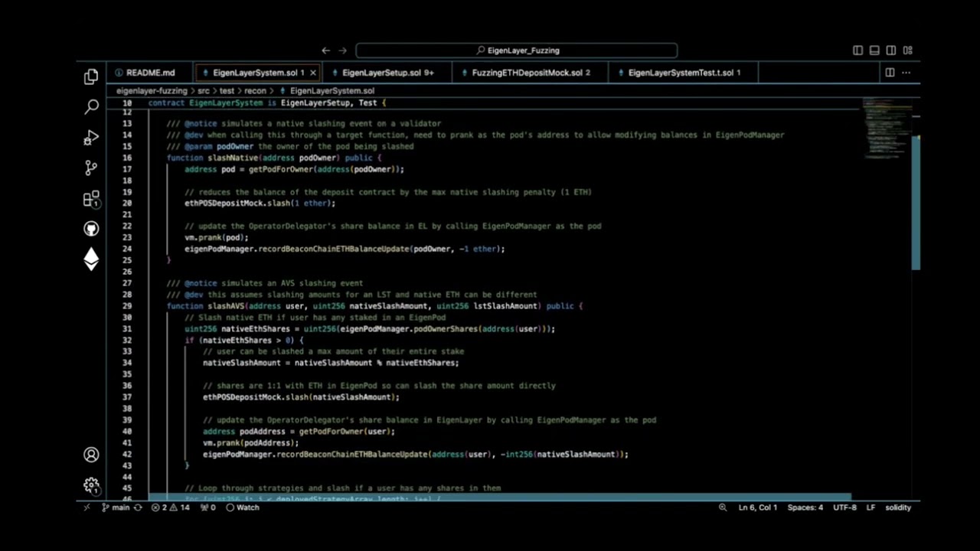The height and width of the screenshot is (551, 980).
Task: Click the file icon on the EigenLayerSystemTest.t.sol tab
Action: tap(621, 73)
